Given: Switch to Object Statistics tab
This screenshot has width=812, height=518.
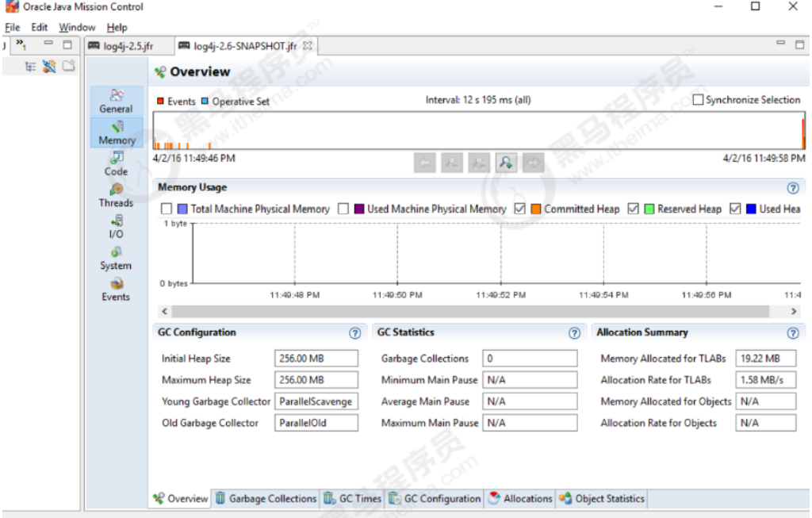Looking at the screenshot, I should (x=603, y=499).
